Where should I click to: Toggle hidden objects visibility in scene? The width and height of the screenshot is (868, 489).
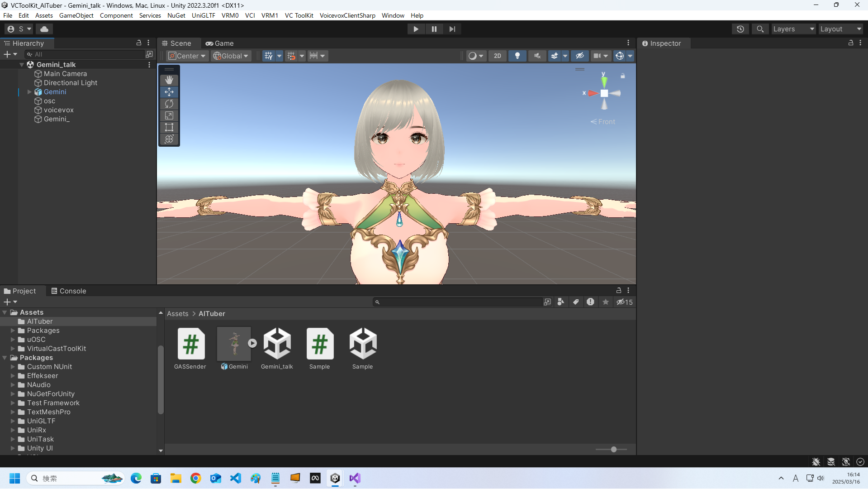click(x=580, y=56)
